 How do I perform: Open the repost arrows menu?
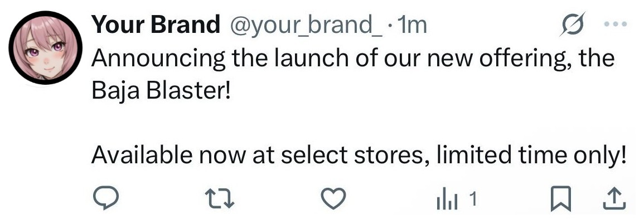pyautogui.click(x=220, y=199)
